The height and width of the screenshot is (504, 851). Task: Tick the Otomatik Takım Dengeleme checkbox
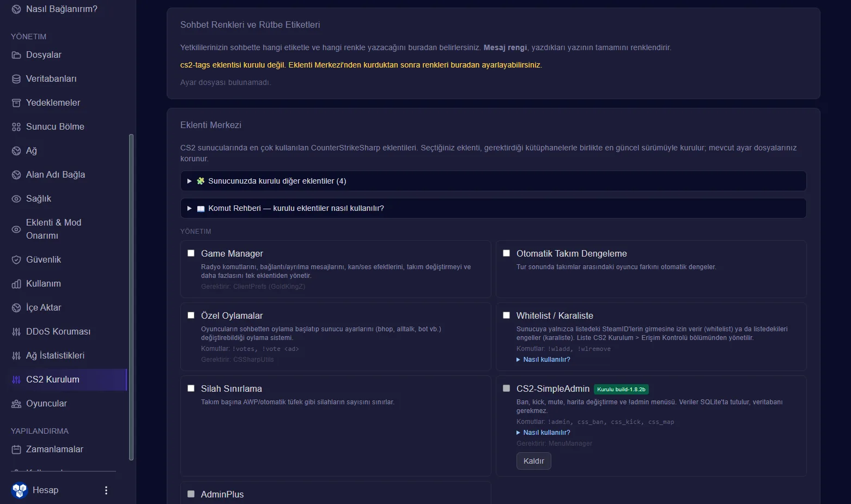click(506, 253)
